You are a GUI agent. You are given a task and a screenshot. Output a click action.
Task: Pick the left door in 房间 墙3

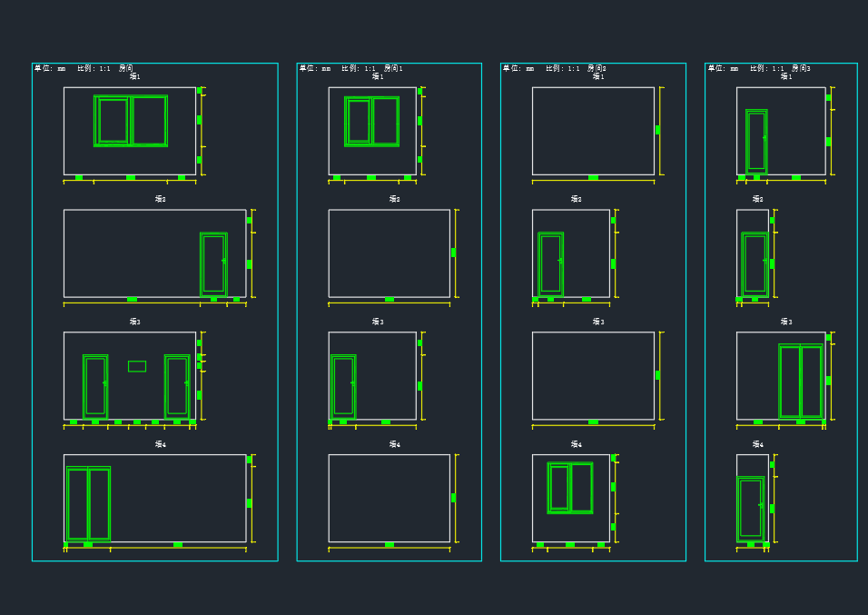95,386
